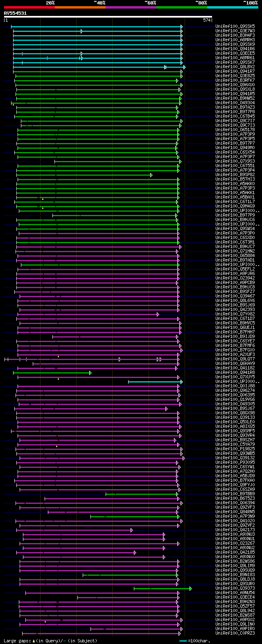Click label UniRef100_C6SX54

235,152
